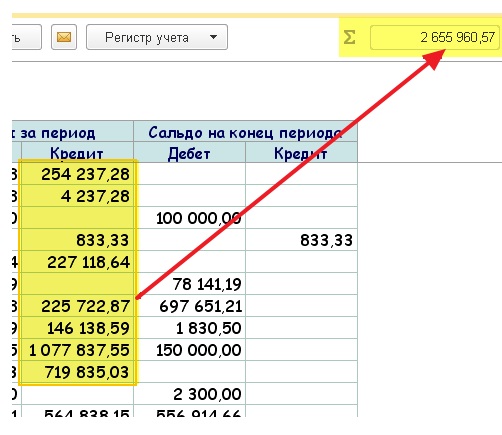Screen dimensions: 502x435
Task: Click the sum sigma icon
Action: point(349,37)
